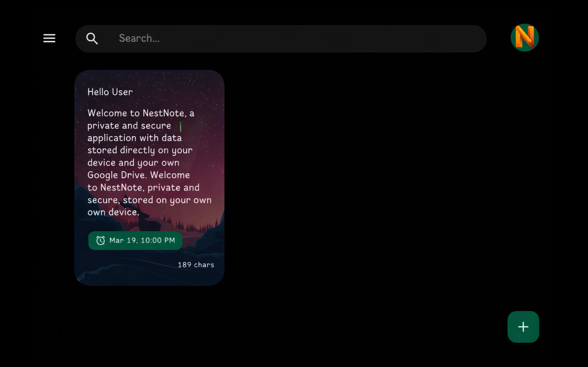588x367 pixels.
Task: Open the NestNote profile avatar
Action: tap(525, 38)
